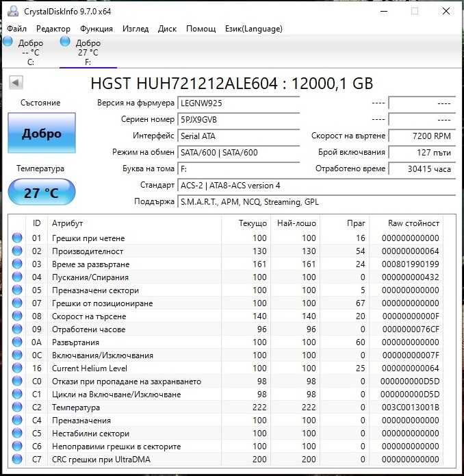464x476 pixels.
Task: Open the Функция menu
Action: pos(96,29)
